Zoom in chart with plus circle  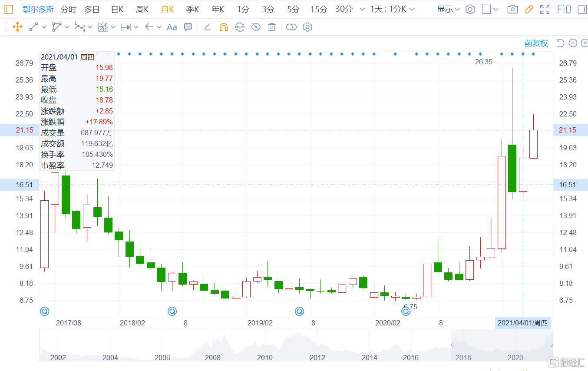[585, 43]
